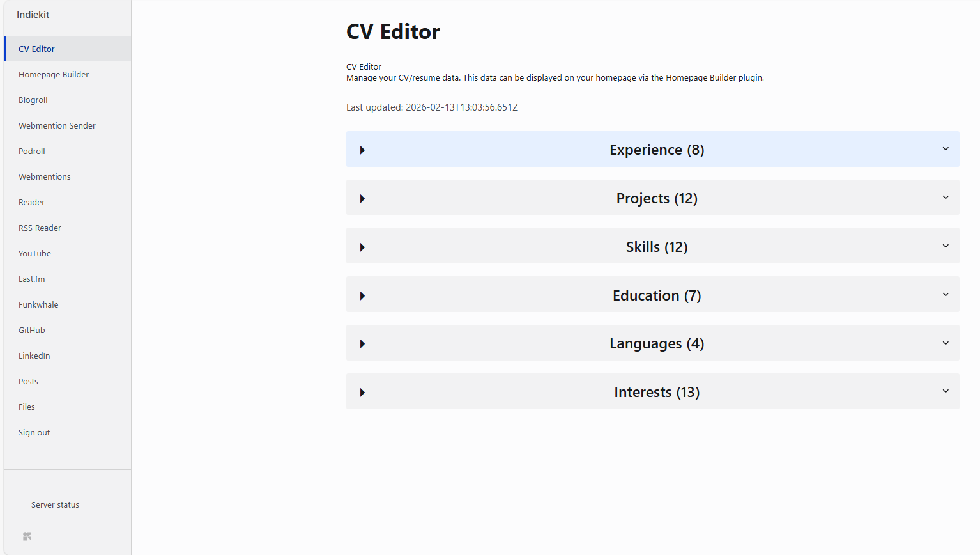Click the triangle arrow beside Interests (13)
Image resolution: width=980 pixels, height=555 pixels.
point(362,393)
